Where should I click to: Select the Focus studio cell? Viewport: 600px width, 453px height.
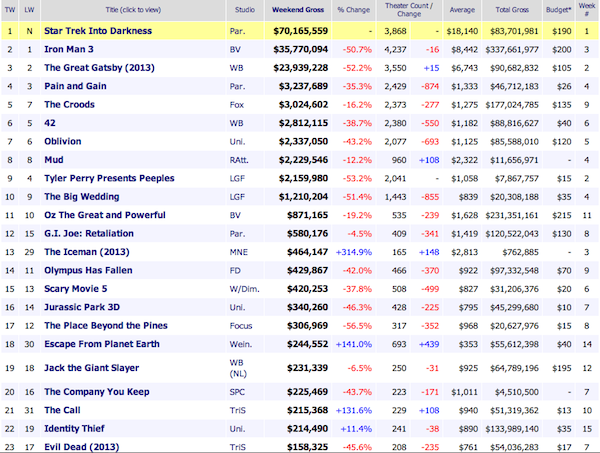(x=241, y=326)
